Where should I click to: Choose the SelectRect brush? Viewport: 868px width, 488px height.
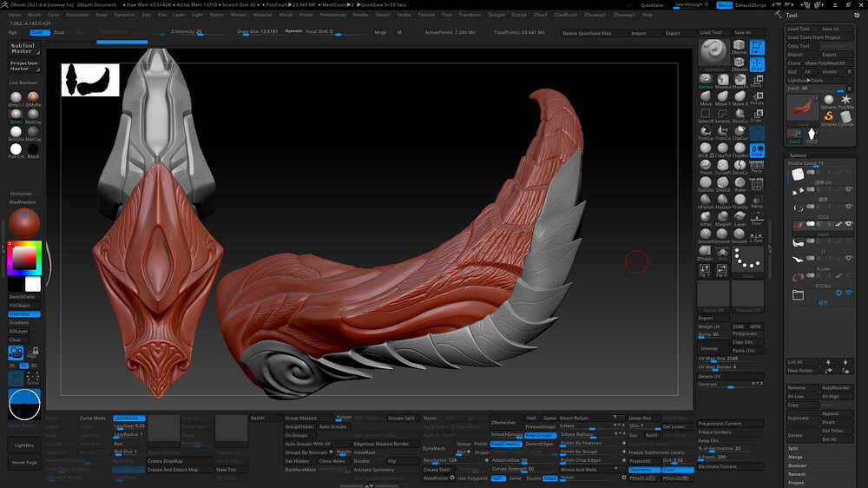705,114
